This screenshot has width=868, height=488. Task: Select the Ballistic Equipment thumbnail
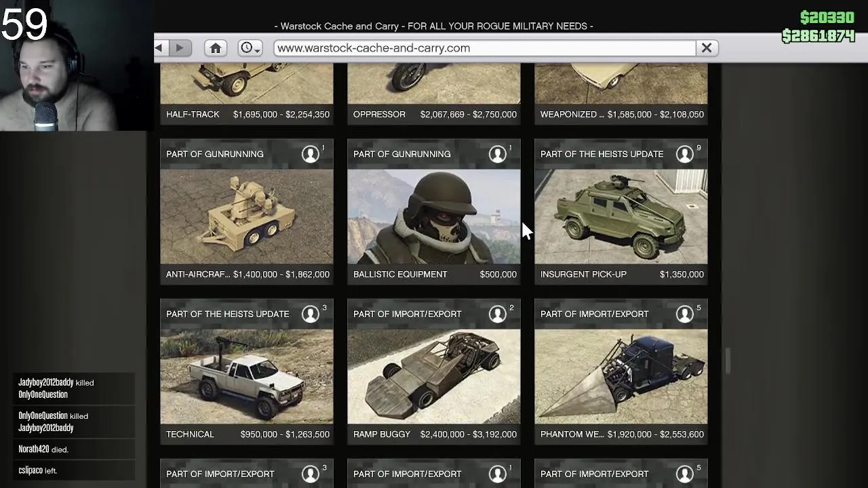(x=434, y=216)
